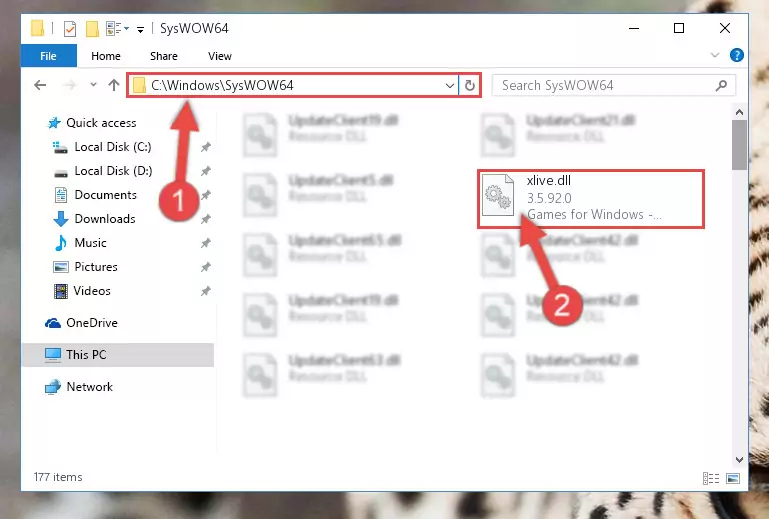Click the Music note icon
Image resolution: width=769 pixels, height=519 pixels.
tap(61, 243)
